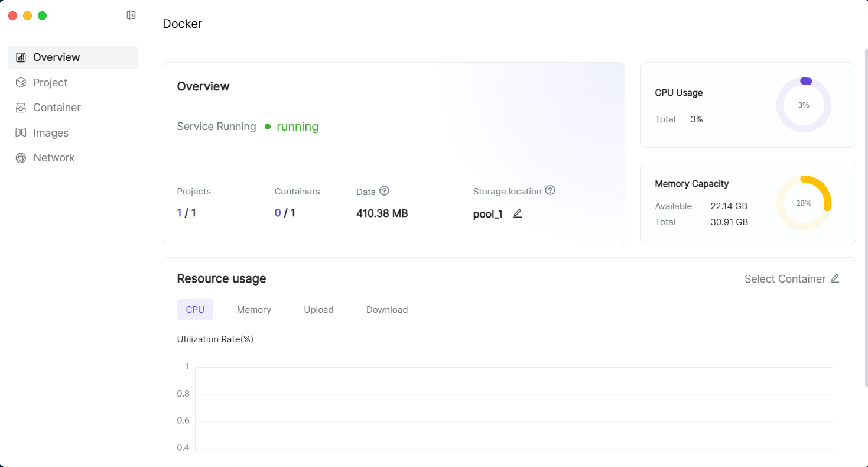The width and height of the screenshot is (868, 467).
Task: Click the purple Projects count 1
Action: coord(180,213)
